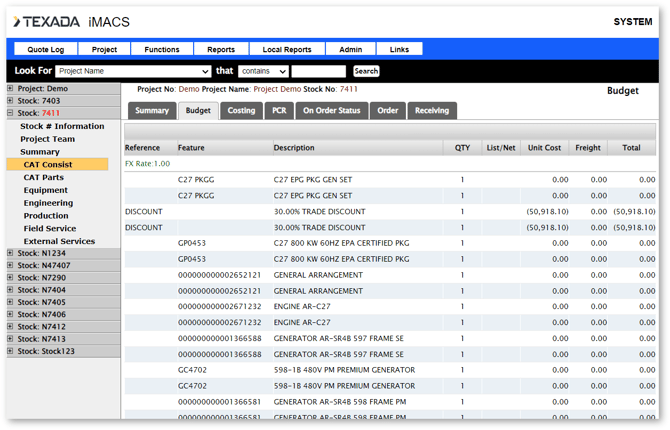Open the Admin menu

click(x=350, y=49)
